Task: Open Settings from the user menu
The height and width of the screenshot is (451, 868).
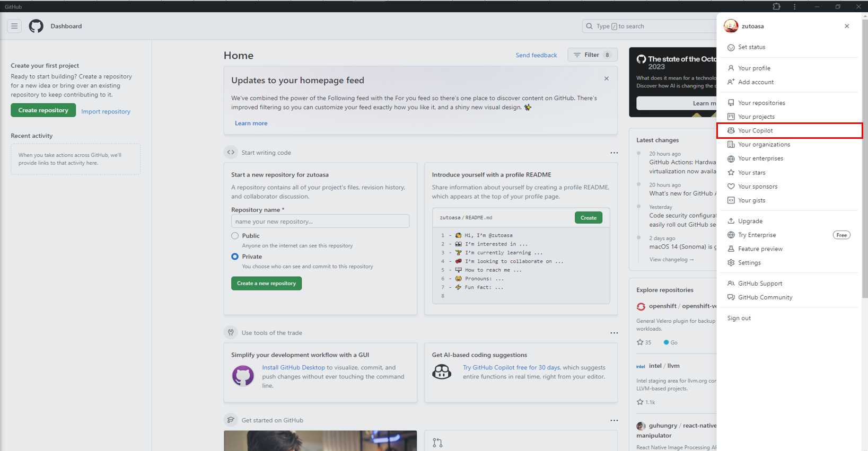Action: [x=789, y=263]
